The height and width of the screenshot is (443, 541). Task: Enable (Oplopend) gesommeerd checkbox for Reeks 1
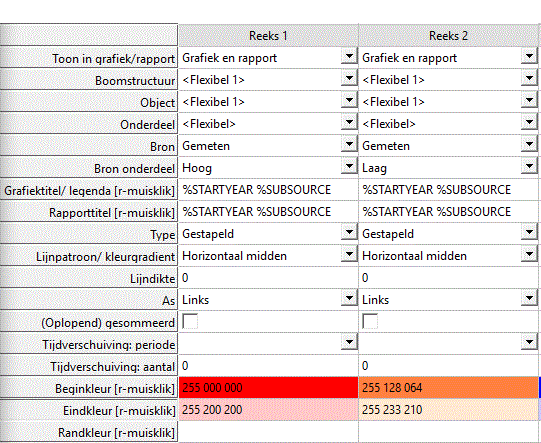point(190,321)
